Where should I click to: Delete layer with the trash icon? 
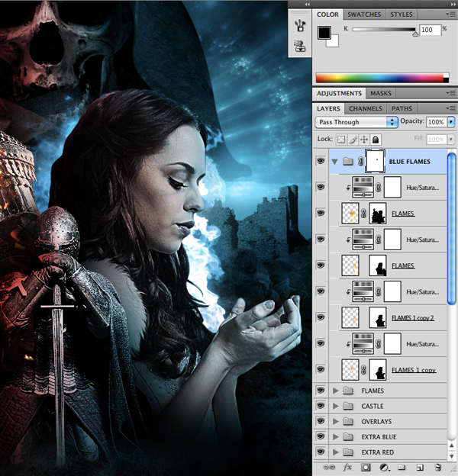click(x=438, y=467)
